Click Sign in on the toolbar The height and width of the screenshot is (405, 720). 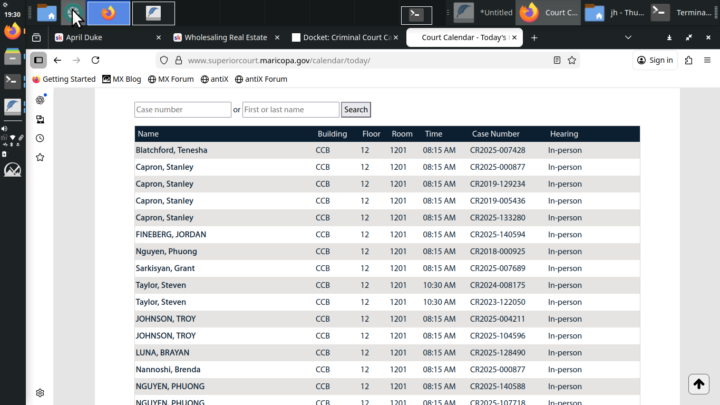click(655, 60)
